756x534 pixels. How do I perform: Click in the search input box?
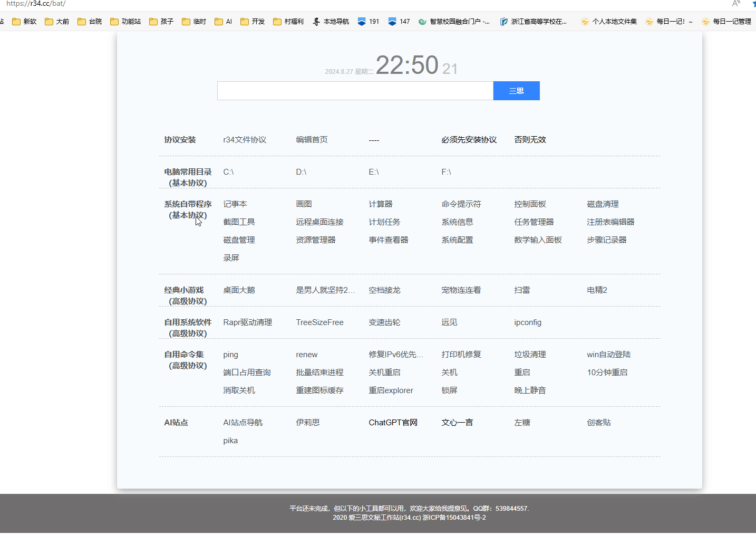point(355,91)
